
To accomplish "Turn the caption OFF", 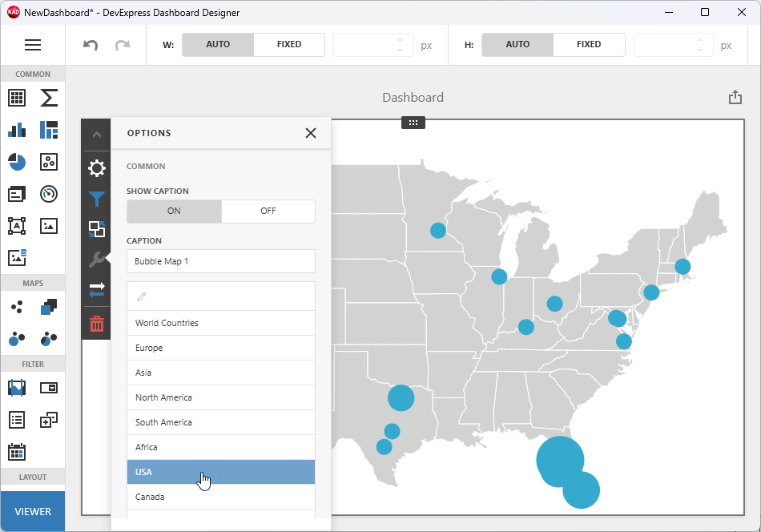I will point(268,211).
